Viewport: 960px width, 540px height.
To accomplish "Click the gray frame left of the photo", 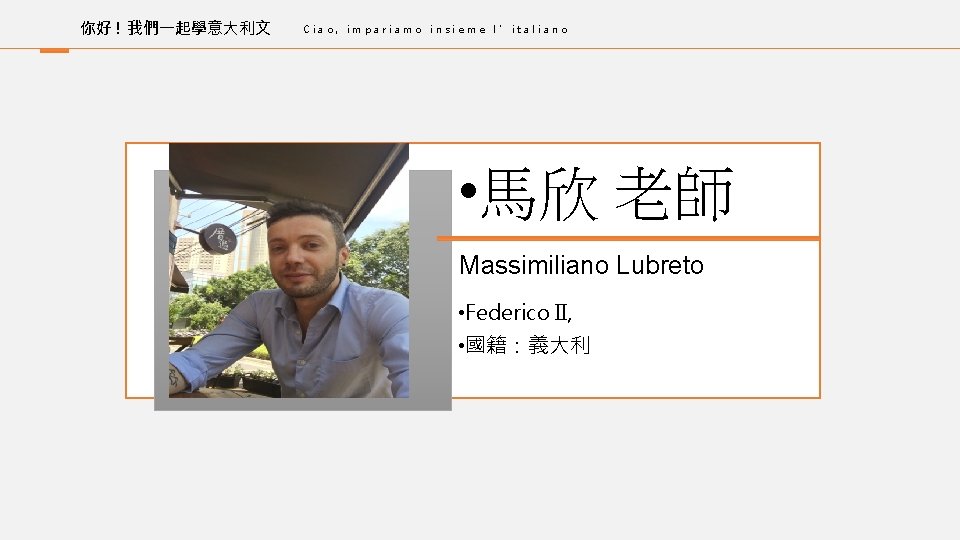I will point(162,290).
